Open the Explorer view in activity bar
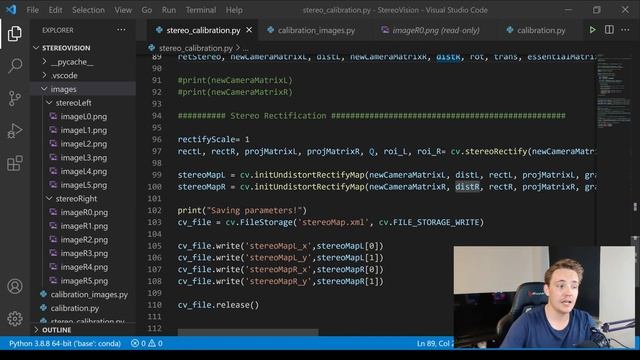This screenshot has width=640, height=360. coord(15,33)
